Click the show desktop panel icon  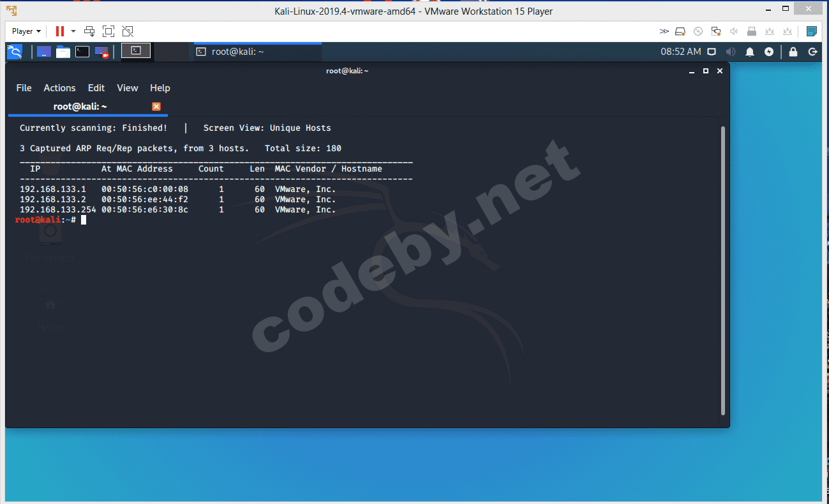43,52
